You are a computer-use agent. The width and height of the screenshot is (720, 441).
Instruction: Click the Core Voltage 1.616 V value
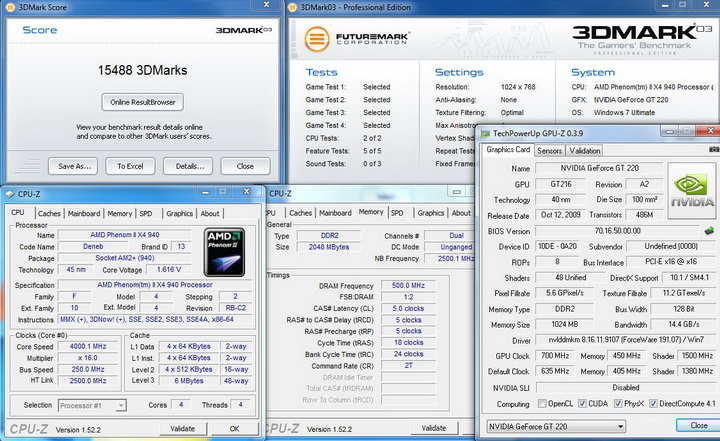pyautogui.click(x=169, y=270)
